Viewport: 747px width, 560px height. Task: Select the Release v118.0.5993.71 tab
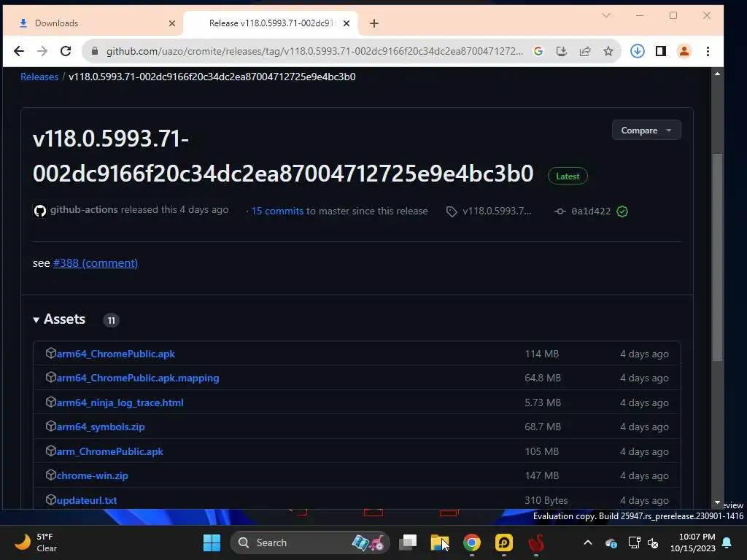coord(271,23)
